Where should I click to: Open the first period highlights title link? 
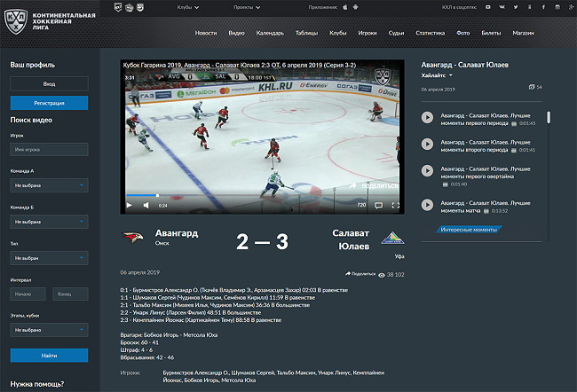pos(486,119)
